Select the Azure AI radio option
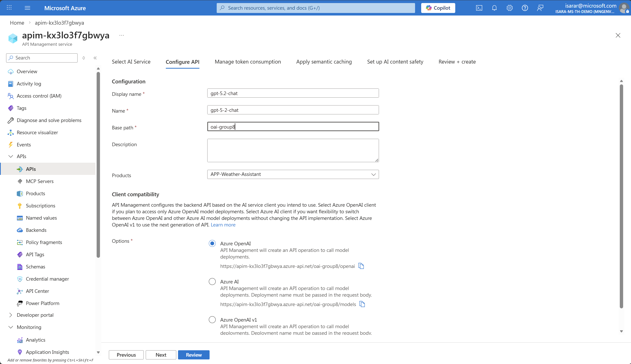Viewport: 631px width, 364px height. (x=212, y=282)
